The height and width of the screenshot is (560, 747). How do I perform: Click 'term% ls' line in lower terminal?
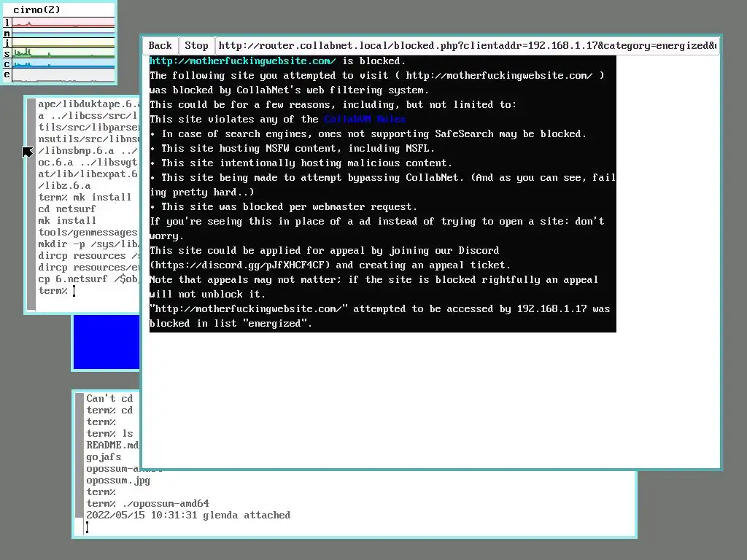(x=109, y=434)
